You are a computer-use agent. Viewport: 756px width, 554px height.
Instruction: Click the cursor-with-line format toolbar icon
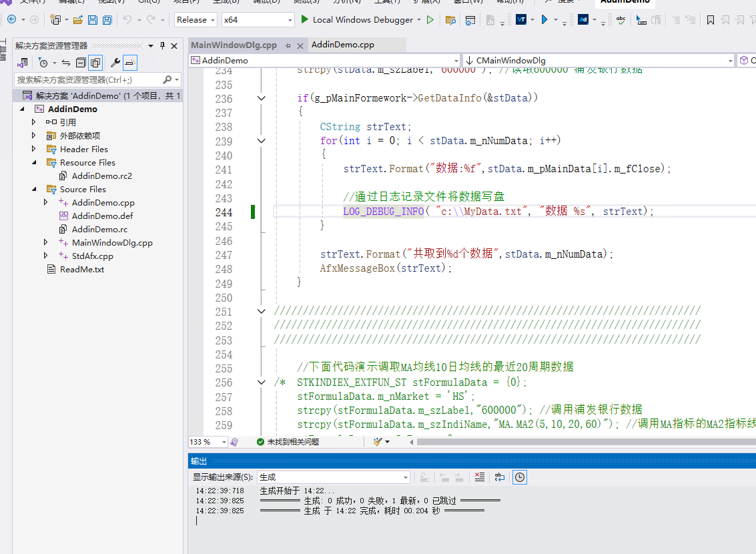click(641, 20)
